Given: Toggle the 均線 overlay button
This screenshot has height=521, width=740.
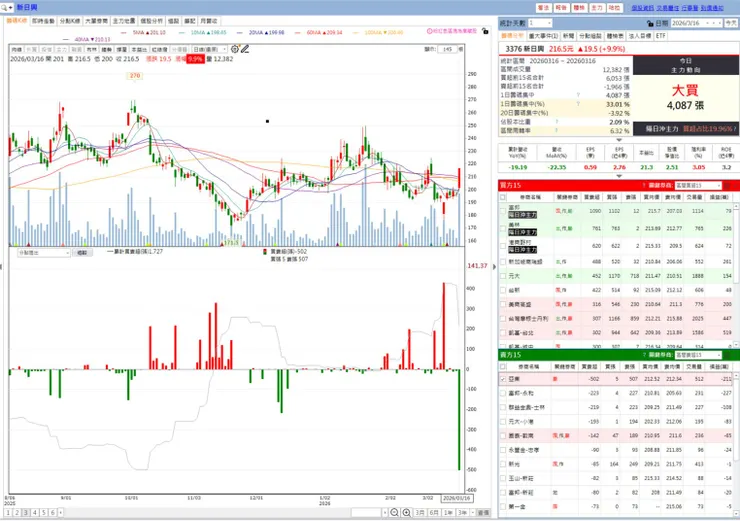Looking at the screenshot, I should coord(17,50).
